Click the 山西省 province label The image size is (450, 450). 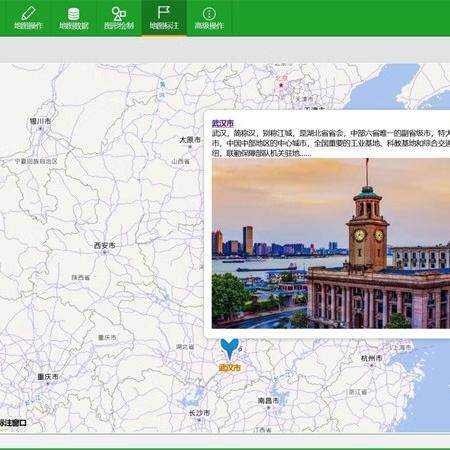point(180,161)
